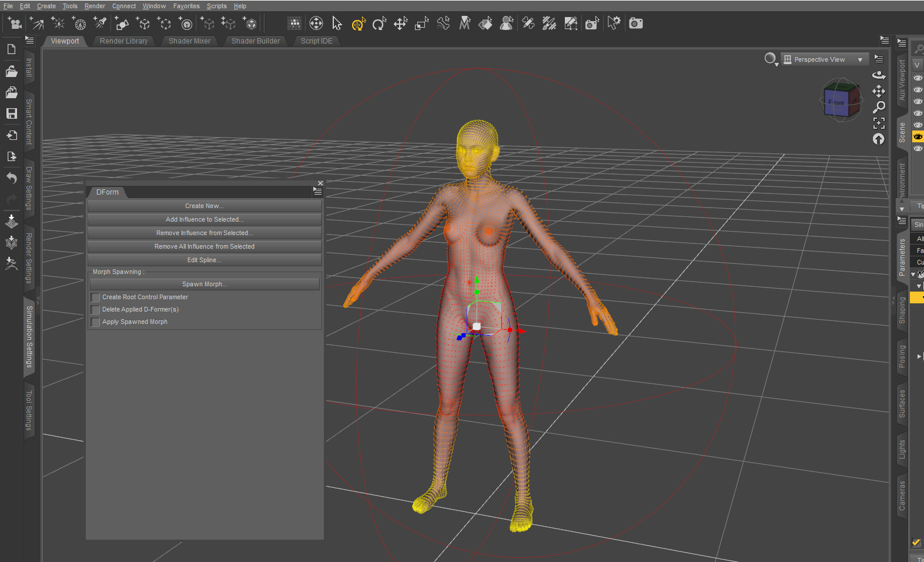Image resolution: width=924 pixels, height=562 pixels.
Task: Click the Edit Spline... button
Action: coord(205,260)
